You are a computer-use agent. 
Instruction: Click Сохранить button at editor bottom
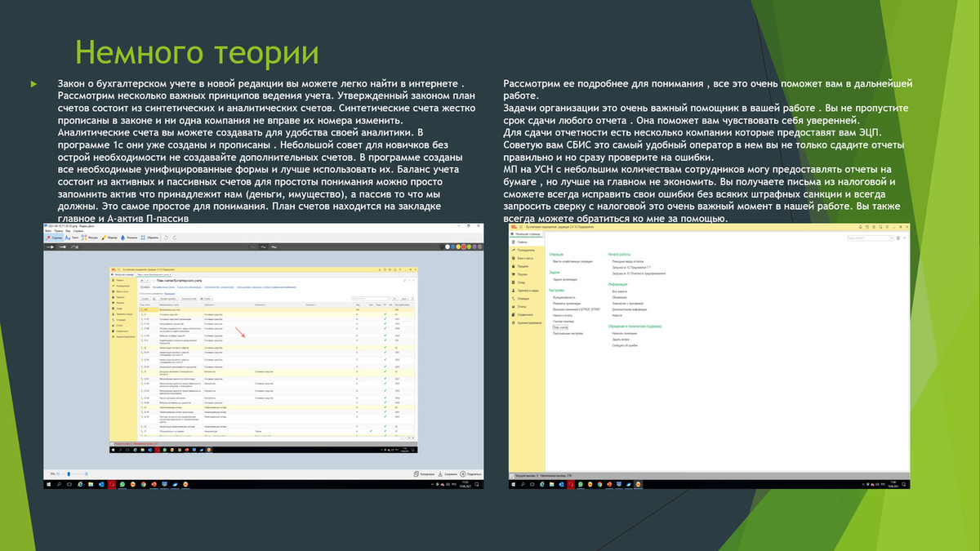click(448, 473)
